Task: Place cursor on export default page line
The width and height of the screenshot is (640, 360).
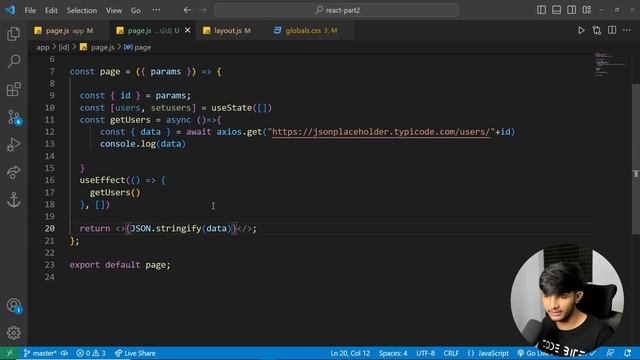Action: pyautogui.click(x=120, y=265)
